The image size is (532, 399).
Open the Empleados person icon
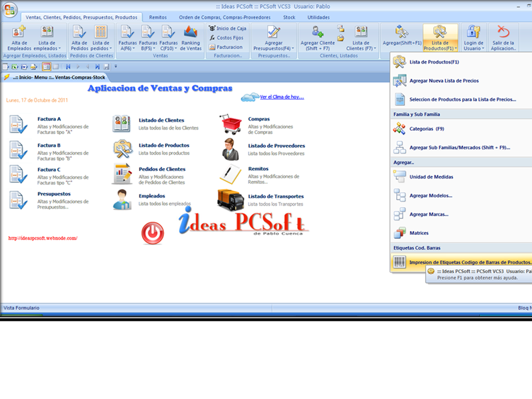tap(123, 199)
